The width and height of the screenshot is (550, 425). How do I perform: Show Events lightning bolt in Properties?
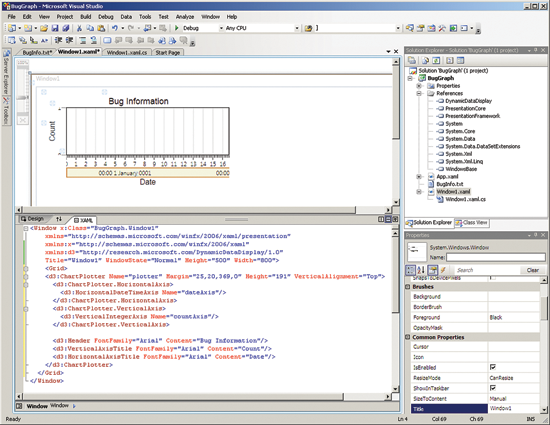point(443,270)
